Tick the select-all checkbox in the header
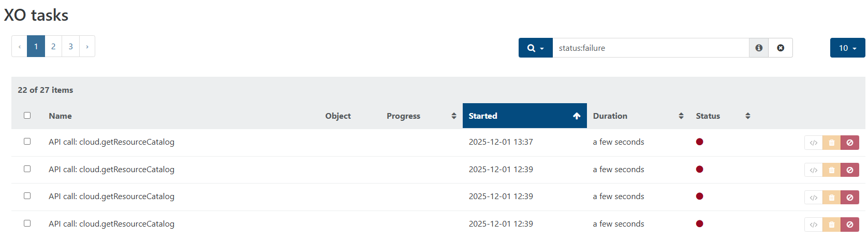 click(x=27, y=116)
